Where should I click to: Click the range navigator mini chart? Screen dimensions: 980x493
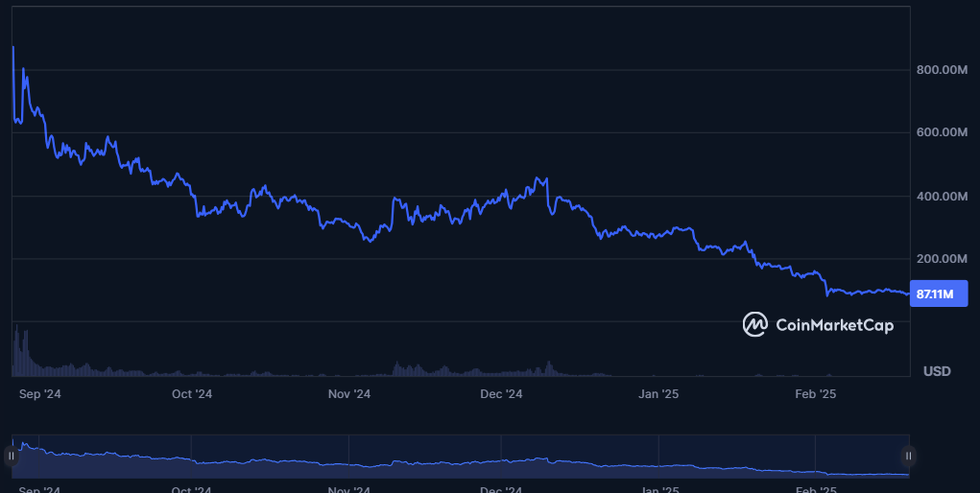click(x=461, y=457)
